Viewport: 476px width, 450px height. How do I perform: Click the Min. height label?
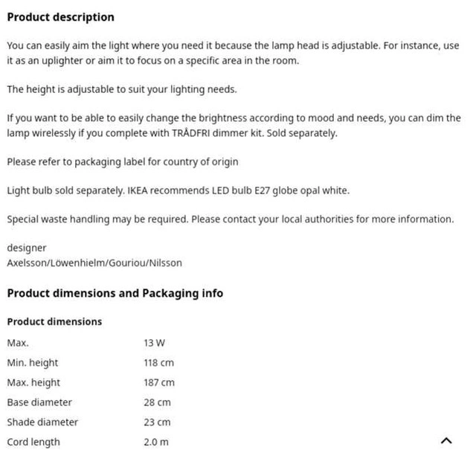pyautogui.click(x=33, y=363)
